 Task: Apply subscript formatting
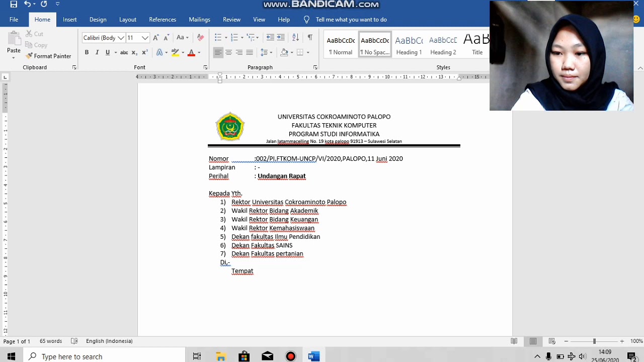[134, 52]
